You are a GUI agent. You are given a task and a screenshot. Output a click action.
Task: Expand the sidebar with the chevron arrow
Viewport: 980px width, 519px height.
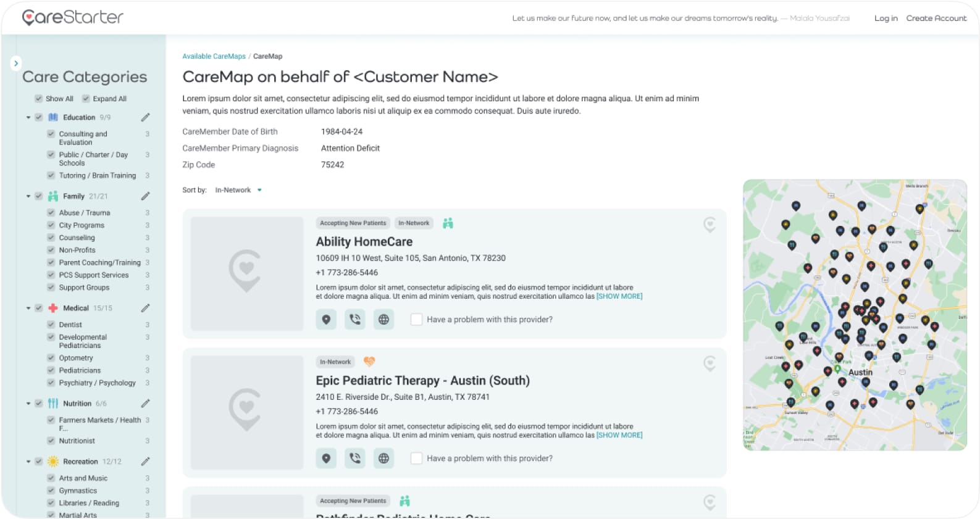point(16,63)
